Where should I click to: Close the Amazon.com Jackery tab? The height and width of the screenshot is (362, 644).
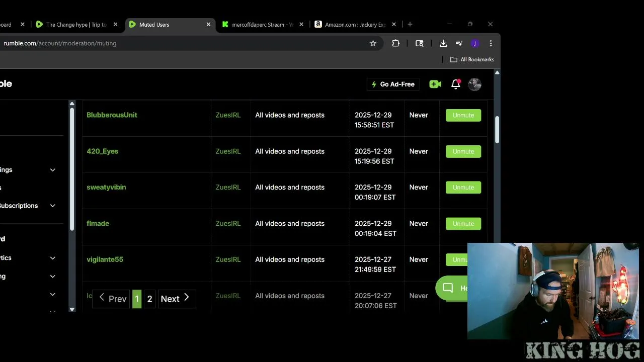(394, 24)
